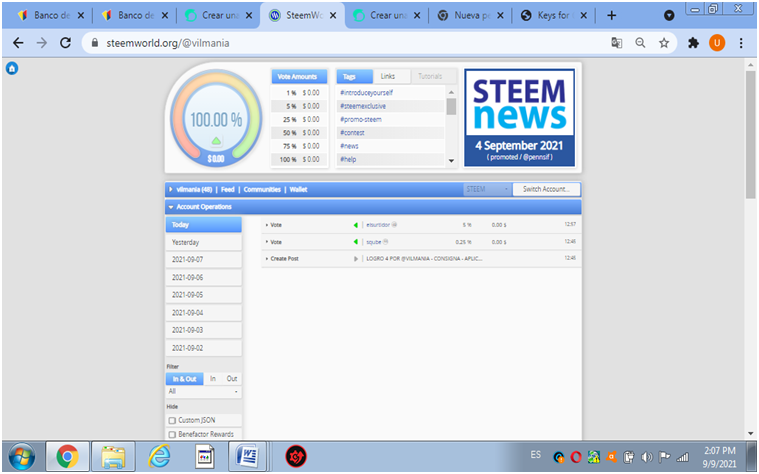Click the tab search circle dropdown icon
Image resolution: width=759 pixels, height=474 pixels.
coord(669,15)
